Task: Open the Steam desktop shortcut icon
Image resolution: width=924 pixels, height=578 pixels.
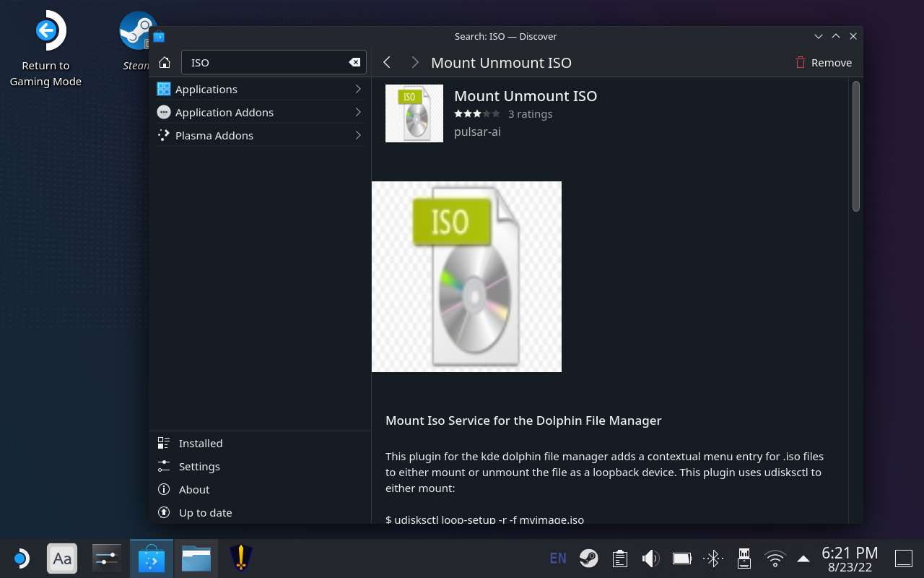Action: pyautogui.click(x=137, y=40)
